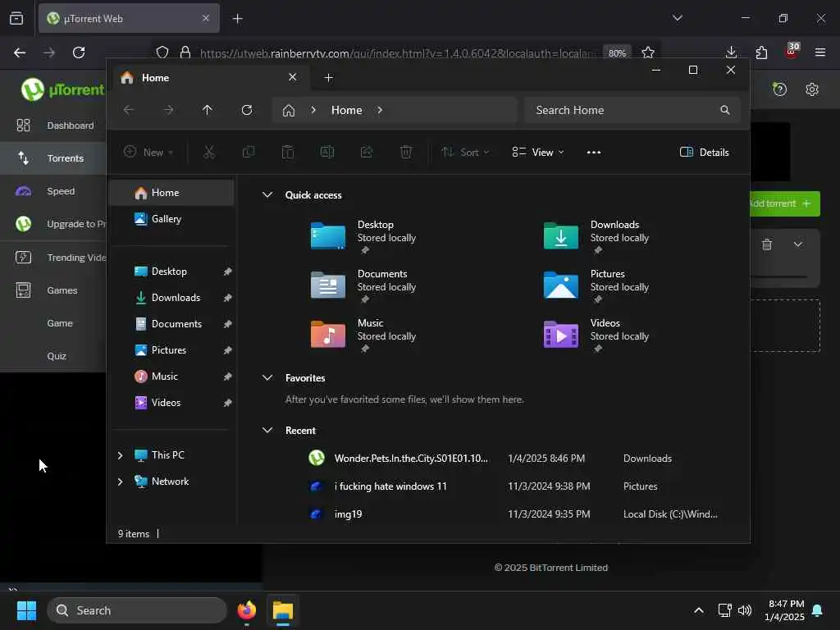Click the home icon in Explorer address bar
Image resolution: width=840 pixels, height=630 pixels.
[289, 111]
